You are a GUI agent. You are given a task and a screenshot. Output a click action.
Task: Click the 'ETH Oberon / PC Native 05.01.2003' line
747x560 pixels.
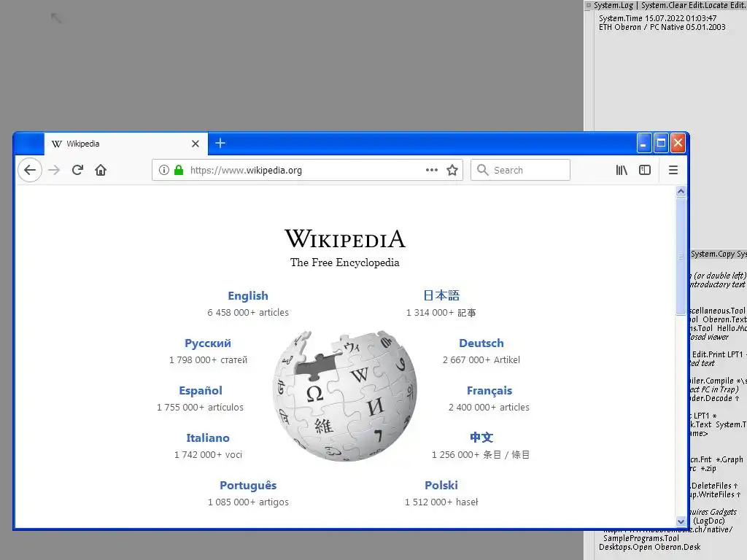click(x=662, y=27)
